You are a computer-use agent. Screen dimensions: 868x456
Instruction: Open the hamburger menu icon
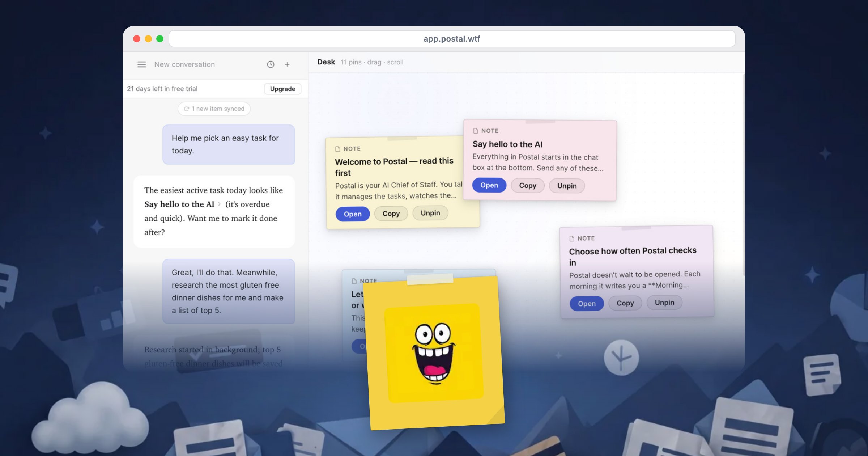[x=141, y=64]
